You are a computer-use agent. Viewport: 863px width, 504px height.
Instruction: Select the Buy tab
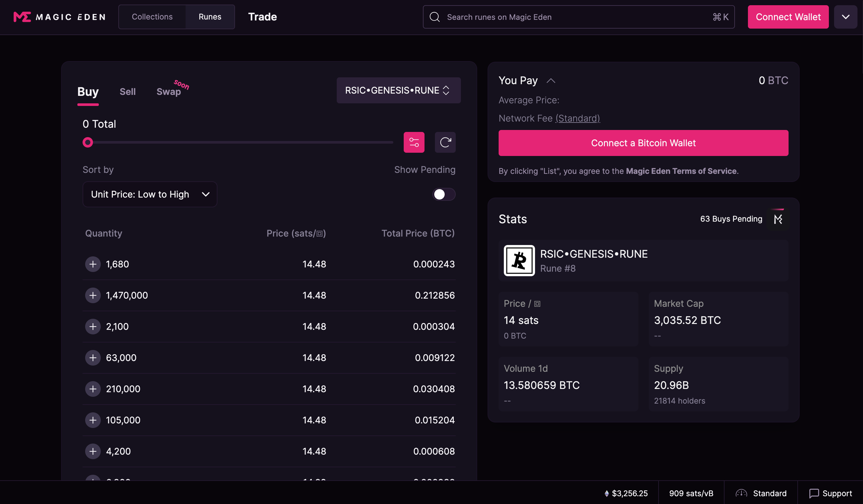point(88,92)
